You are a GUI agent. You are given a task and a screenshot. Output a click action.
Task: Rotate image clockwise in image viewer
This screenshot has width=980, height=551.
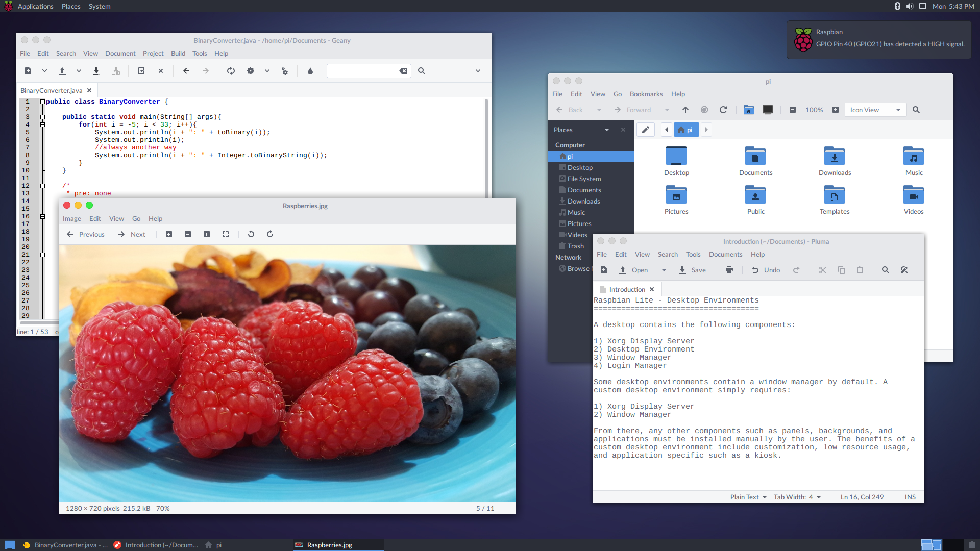270,234
